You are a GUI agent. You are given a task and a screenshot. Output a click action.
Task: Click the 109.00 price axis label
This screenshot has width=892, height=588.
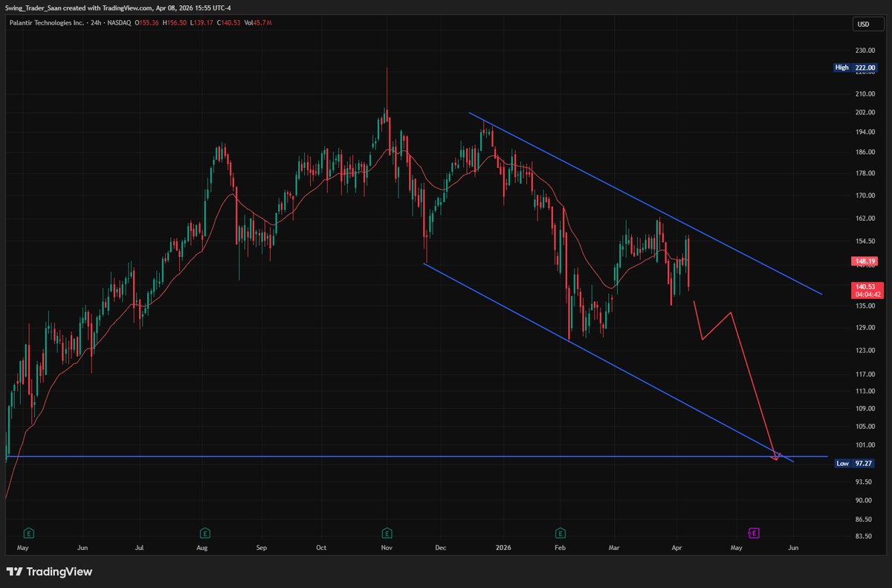click(x=864, y=408)
